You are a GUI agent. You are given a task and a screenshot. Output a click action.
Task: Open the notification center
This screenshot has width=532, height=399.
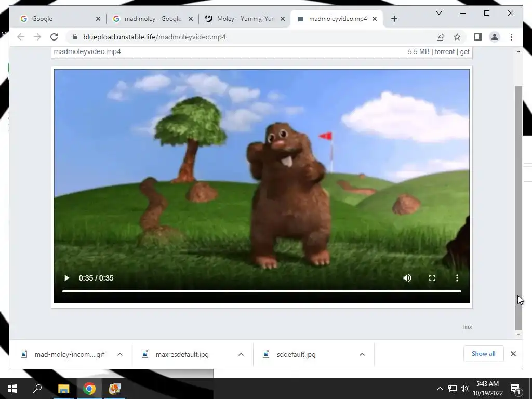[x=516, y=389]
